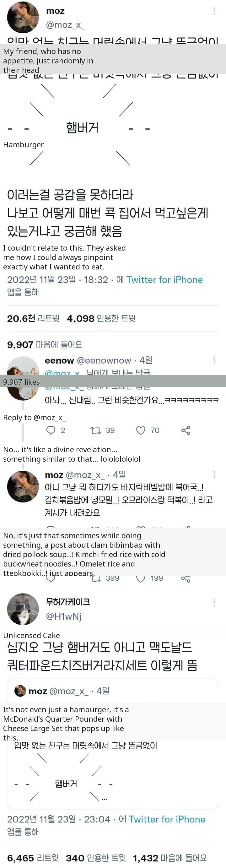Screen dimensions: 226x868
Task: Click "Twitter for iPhone" link under quote tweet
Action: (x=167, y=819)
